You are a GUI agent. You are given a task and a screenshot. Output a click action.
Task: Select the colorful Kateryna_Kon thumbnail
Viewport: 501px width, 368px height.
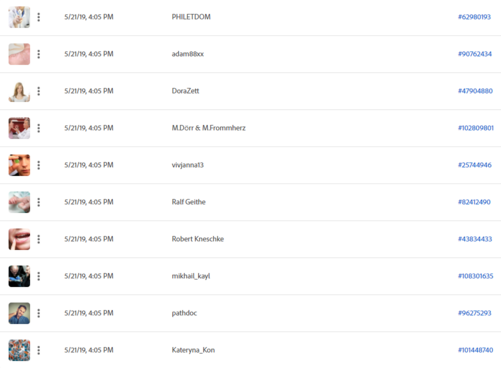pyautogui.click(x=19, y=350)
